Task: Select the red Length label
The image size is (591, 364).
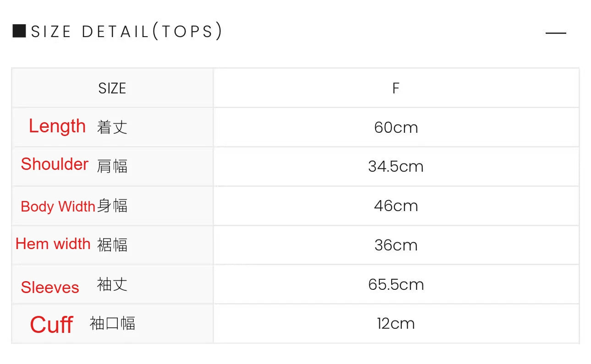Action: (x=57, y=126)
